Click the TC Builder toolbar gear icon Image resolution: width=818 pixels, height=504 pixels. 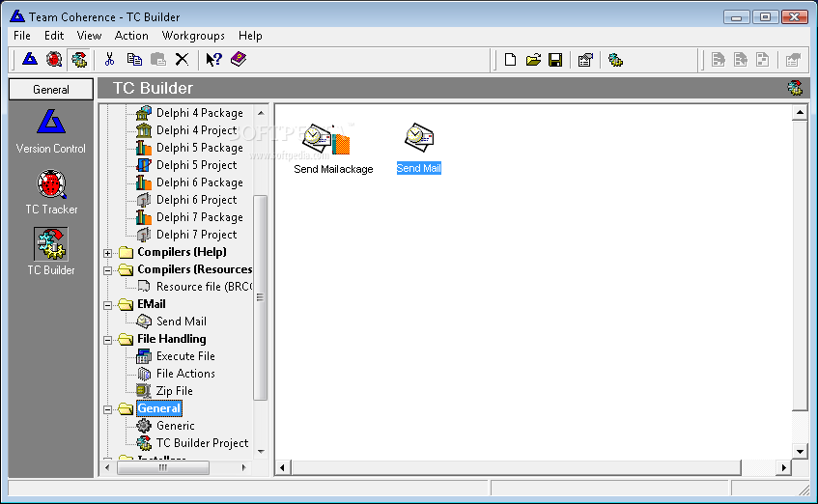pos(79,60)
